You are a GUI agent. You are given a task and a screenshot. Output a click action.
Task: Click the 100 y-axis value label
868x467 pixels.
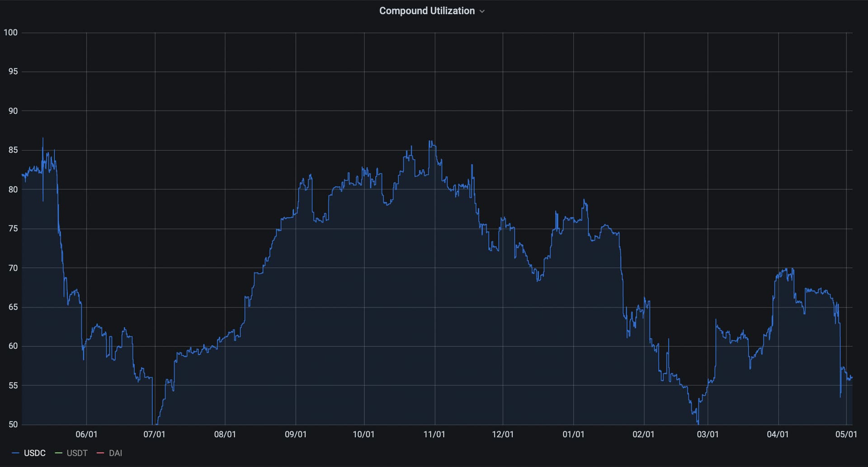10,33
